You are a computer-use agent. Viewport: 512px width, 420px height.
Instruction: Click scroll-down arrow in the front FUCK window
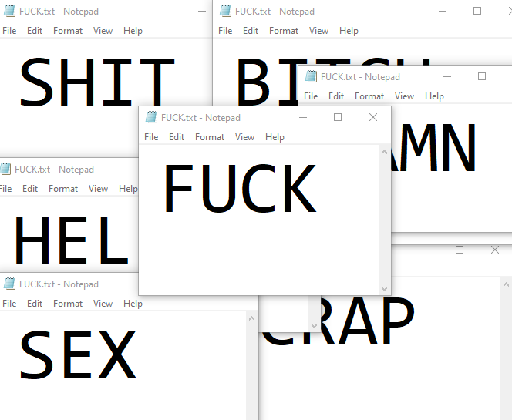pos(384,289)
